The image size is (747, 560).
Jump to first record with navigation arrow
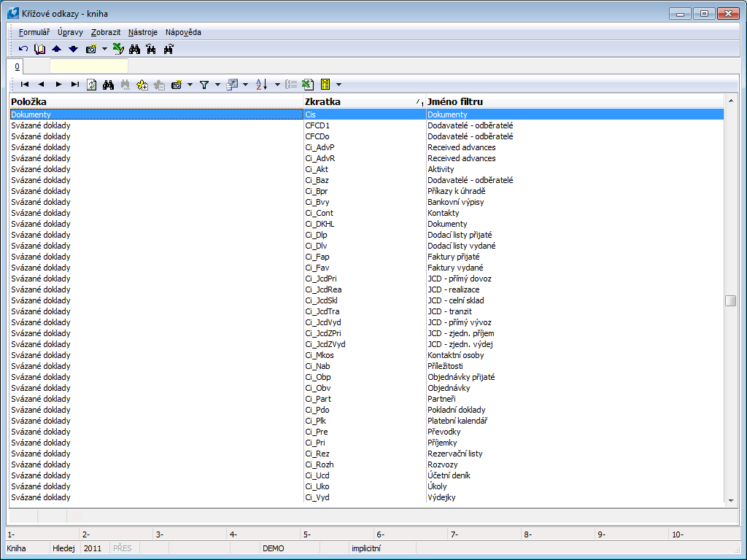click(x=24, y=85)
